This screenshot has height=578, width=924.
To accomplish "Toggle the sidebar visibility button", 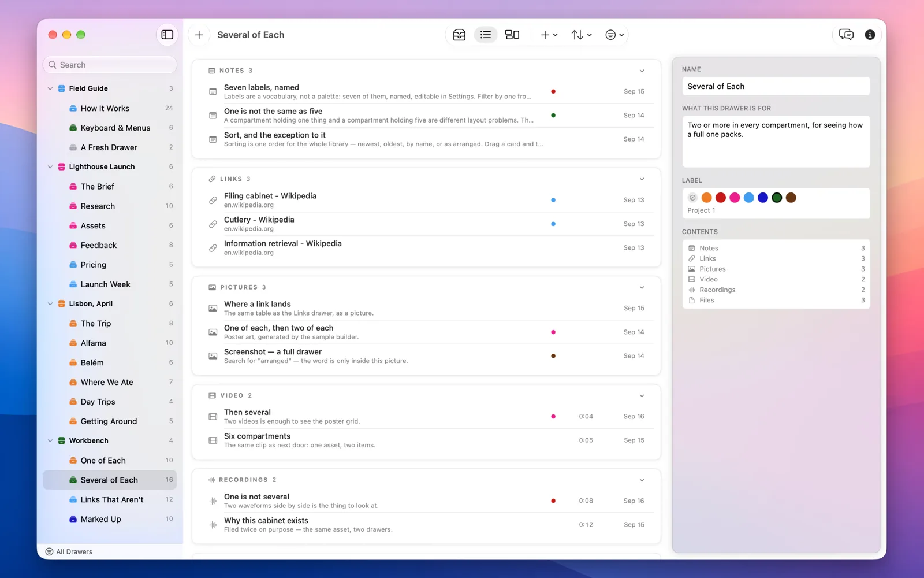I will [167, 35].
